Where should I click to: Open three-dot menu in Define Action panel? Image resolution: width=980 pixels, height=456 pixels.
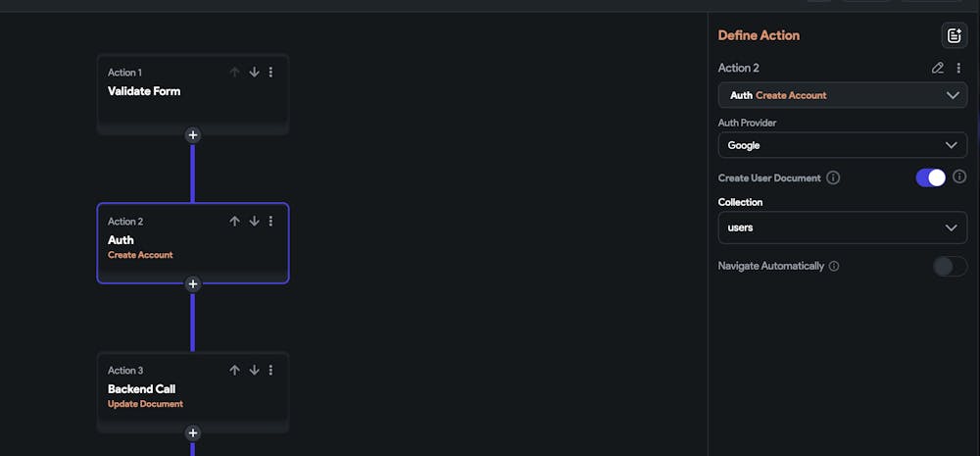coord(958,68)
